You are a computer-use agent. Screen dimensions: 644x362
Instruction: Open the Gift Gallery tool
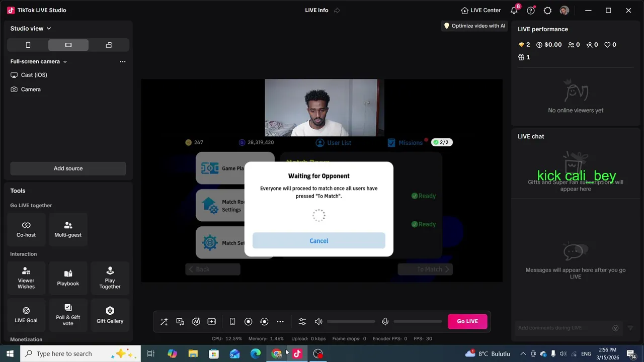point(110,315)
